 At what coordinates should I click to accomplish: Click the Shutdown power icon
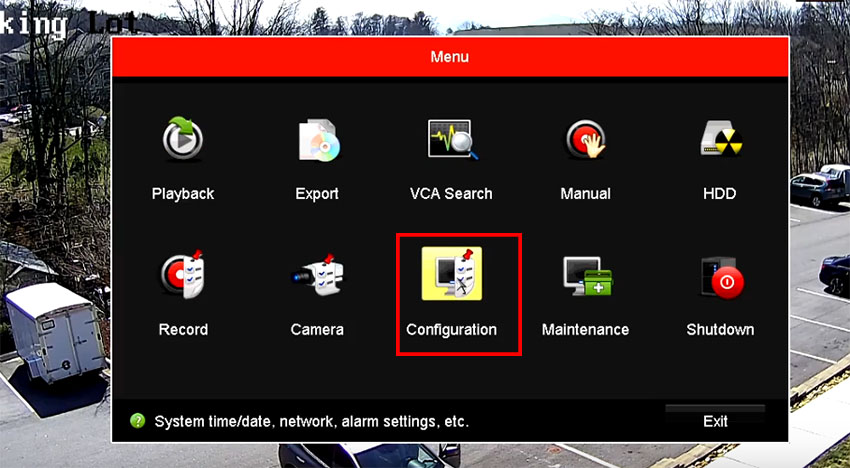pos(722,278)
